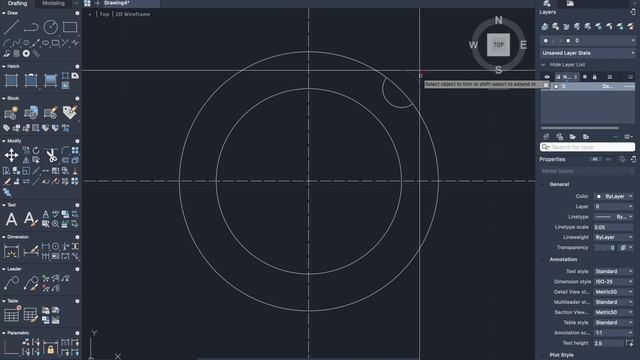Collapse the Block section
640x360 pixels.
tap(4, 98)
